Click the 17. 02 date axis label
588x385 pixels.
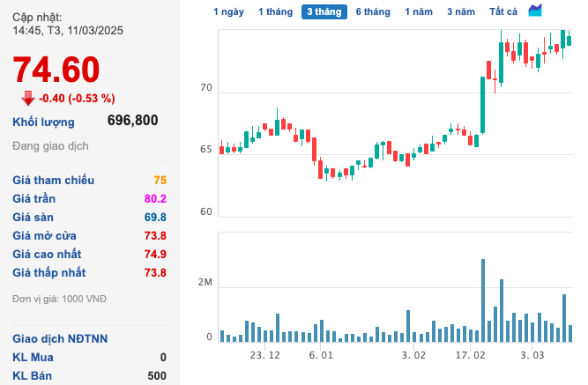pos(471,355)
